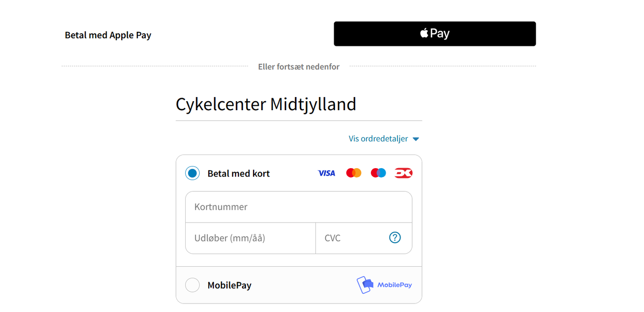Click the Dankort logo
Viewport: 644px width, 312px height.
click(404, 173)
